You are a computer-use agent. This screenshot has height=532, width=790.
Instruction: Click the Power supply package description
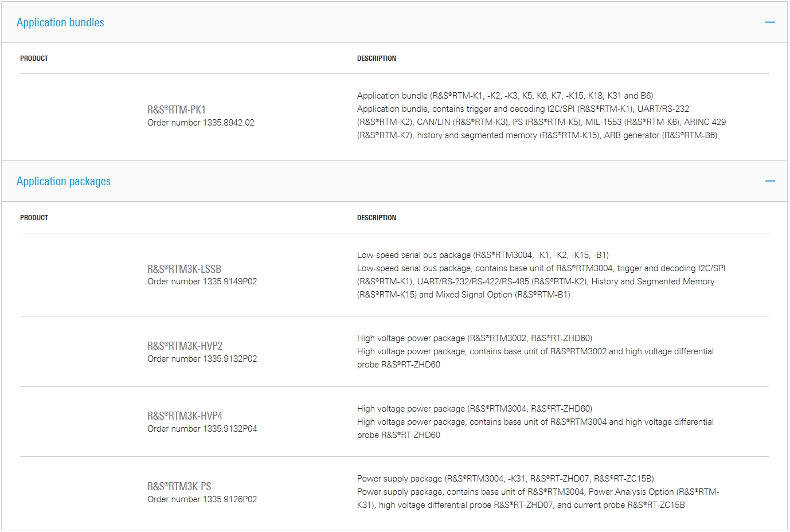(x=538, y=492)
